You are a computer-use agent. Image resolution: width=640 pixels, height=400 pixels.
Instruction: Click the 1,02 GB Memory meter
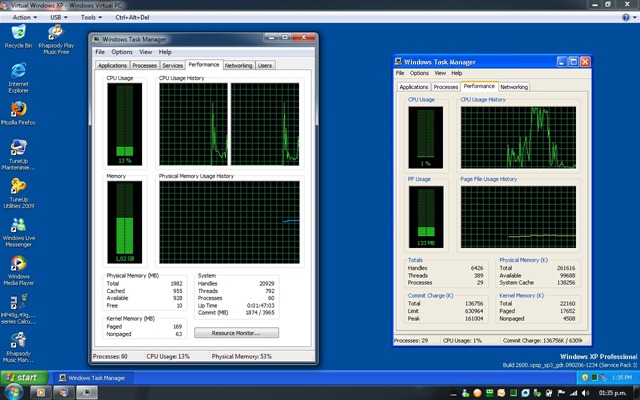click(124, 222)
